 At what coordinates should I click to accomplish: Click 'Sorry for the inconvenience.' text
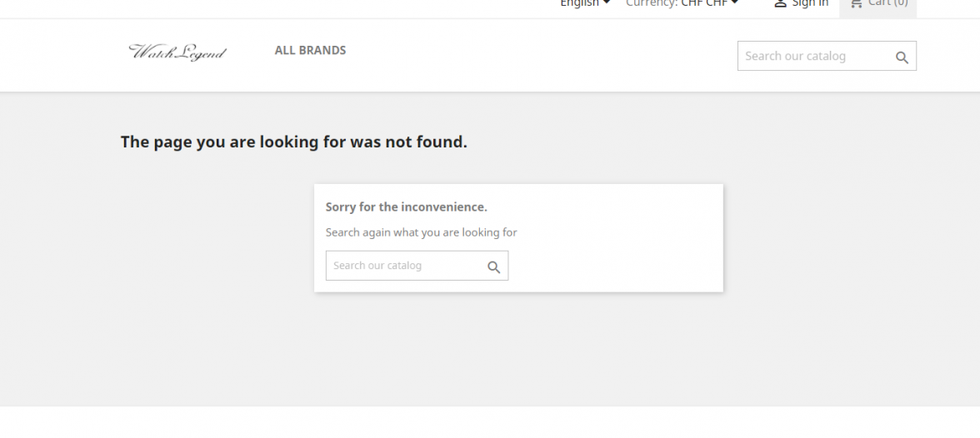pos(406,207)
